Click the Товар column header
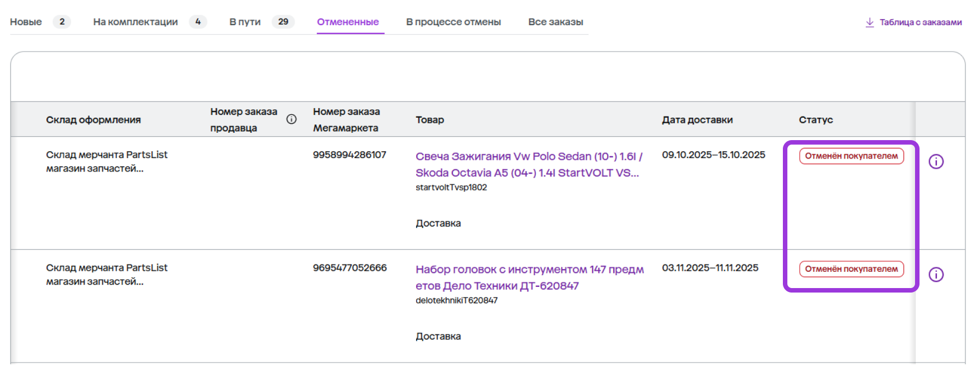 tap(430, 120)
